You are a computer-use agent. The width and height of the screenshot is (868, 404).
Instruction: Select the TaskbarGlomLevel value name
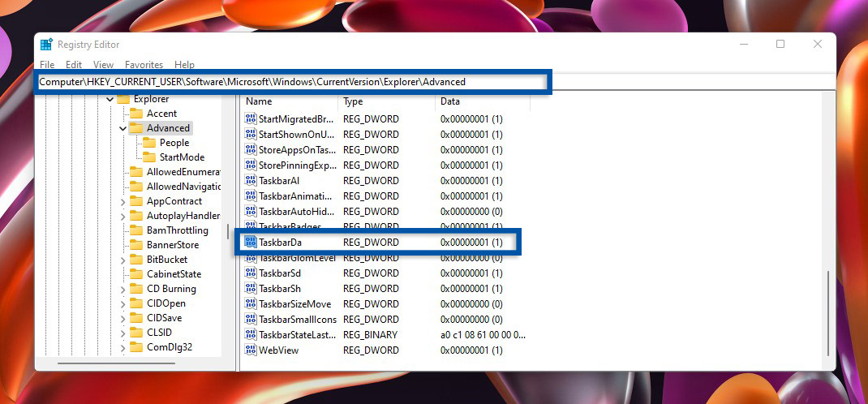coord(297,258)
